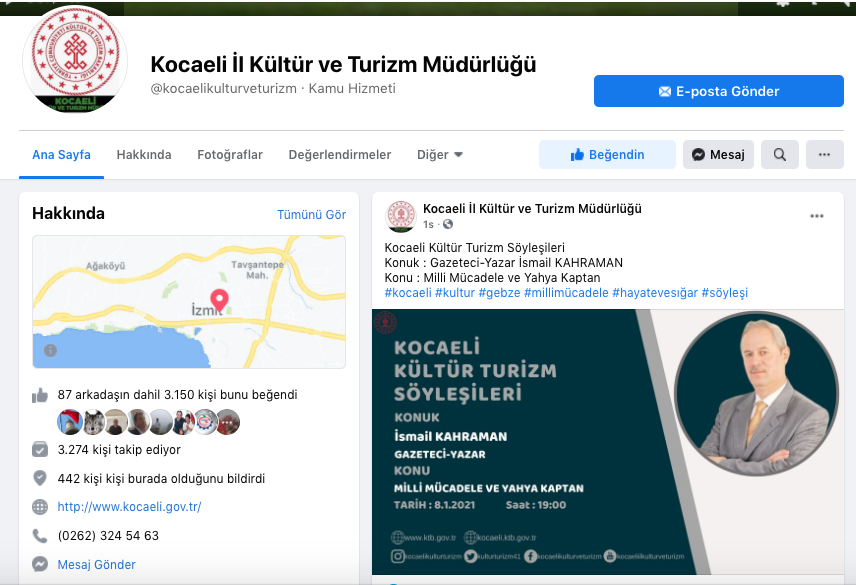Click '3.274 kişi takip ediyor' text

point(119,450)
